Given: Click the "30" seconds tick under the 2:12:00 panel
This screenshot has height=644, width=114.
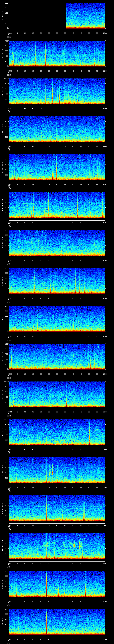Looking at the screenshot, I should click(57, 147).
